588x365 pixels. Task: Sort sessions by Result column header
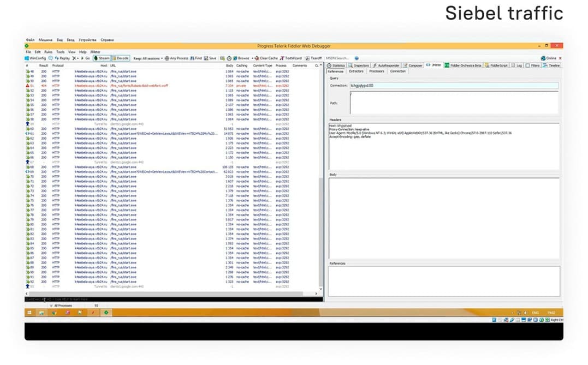click(x=44, y=65)
